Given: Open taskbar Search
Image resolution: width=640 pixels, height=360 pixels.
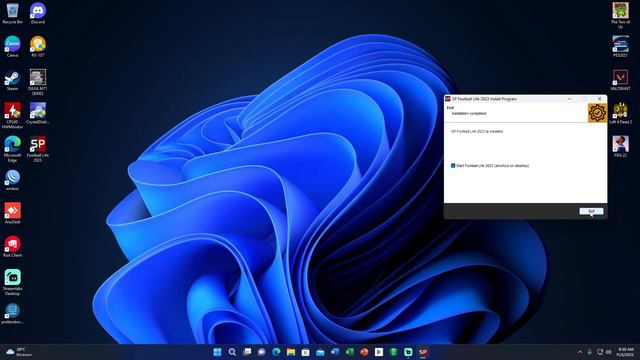Looking at the screenshot, I should point(232,352).
